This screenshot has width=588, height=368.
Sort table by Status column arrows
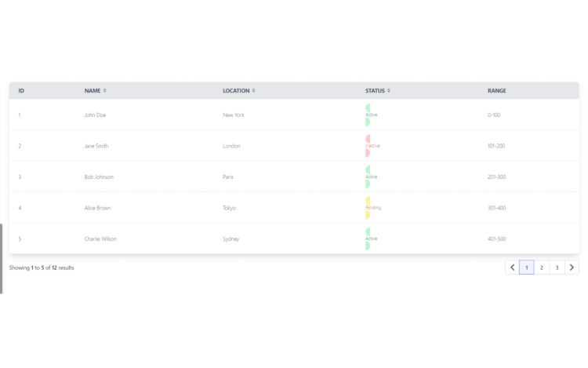389,90
